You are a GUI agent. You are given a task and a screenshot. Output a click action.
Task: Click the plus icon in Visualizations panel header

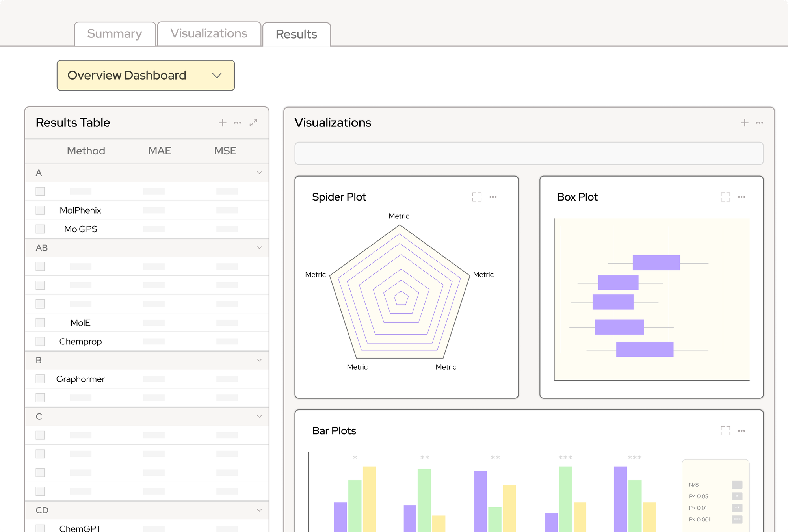(x=744, y=123)
